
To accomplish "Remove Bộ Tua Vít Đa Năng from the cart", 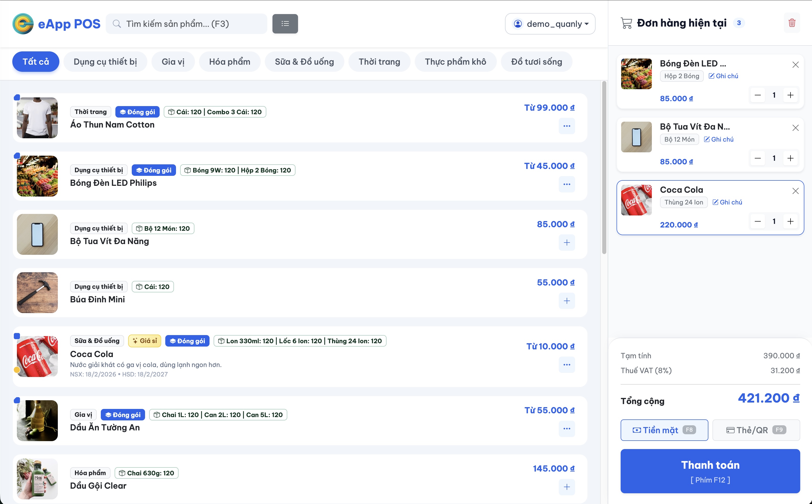I will 795,128.
